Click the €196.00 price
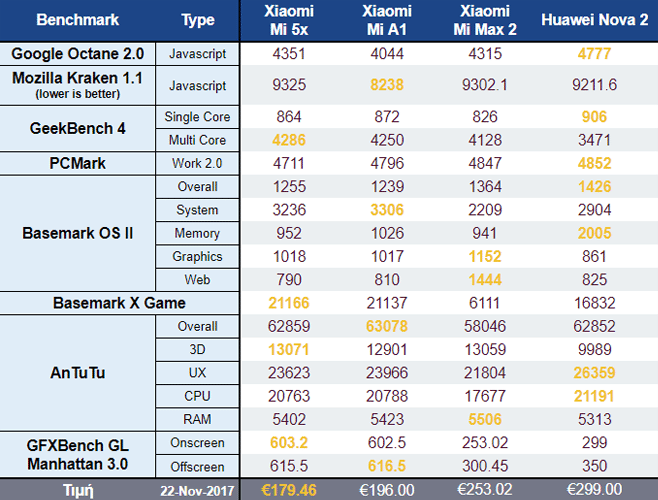The image size is (658, 500). click(387, 490)
